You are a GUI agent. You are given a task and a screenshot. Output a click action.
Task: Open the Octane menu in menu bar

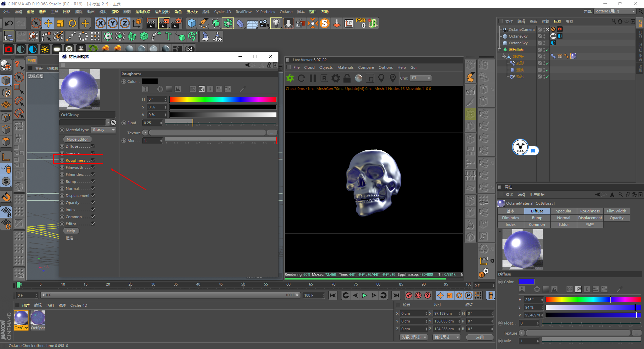pyautogui.click(x=286, y=12)
